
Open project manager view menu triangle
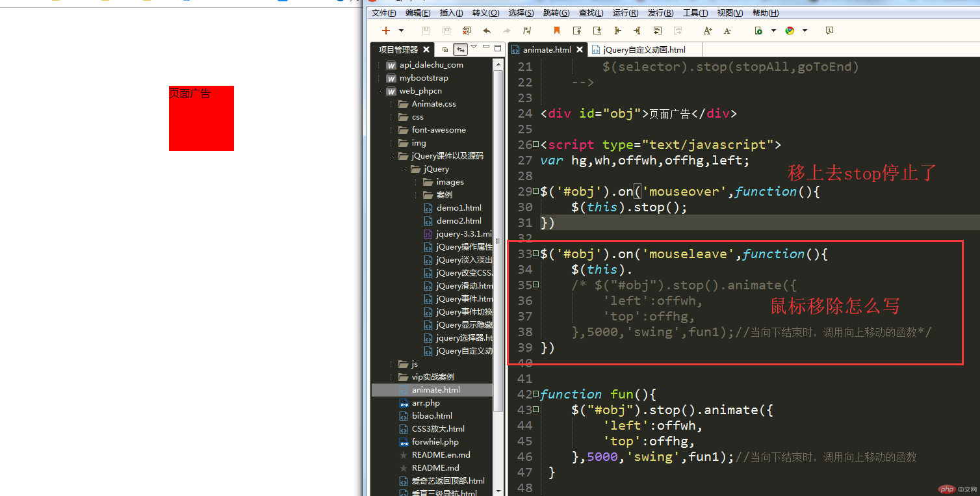tap(474, 46)
